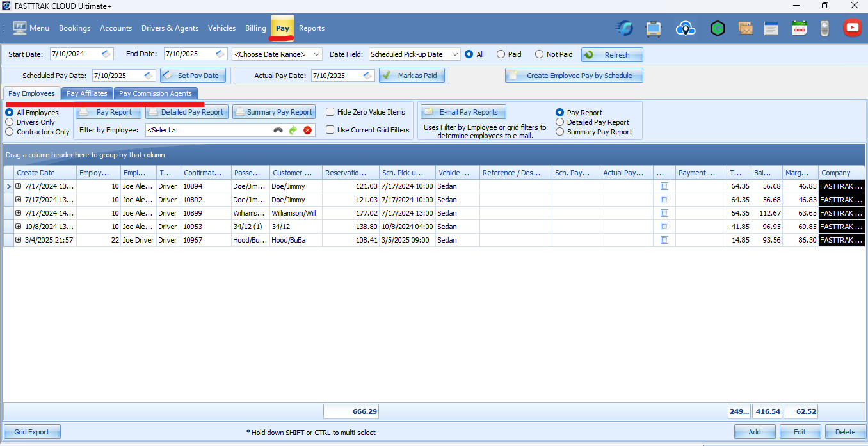Open the Start Date calendar picker
This screenshot has width=868, height=446.
(x=107, y=54)
